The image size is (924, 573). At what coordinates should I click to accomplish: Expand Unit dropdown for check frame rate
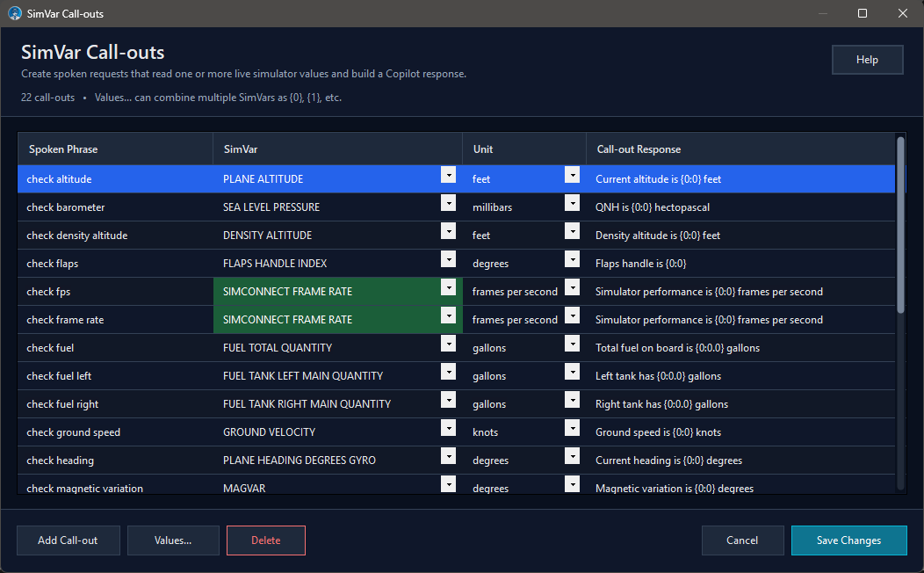tap(572, 316)
